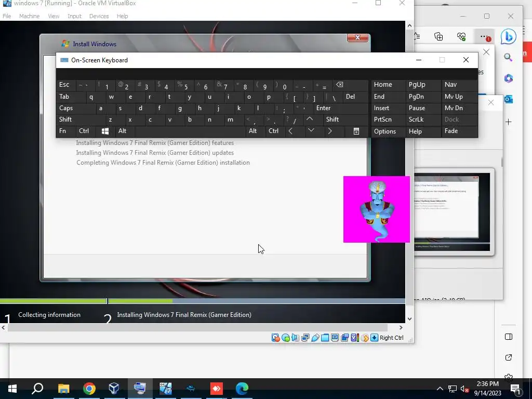Click the audio status icon in VirtualBox
Screen dimensions: 532x399
pyautogui.click(x=295, y=338)
